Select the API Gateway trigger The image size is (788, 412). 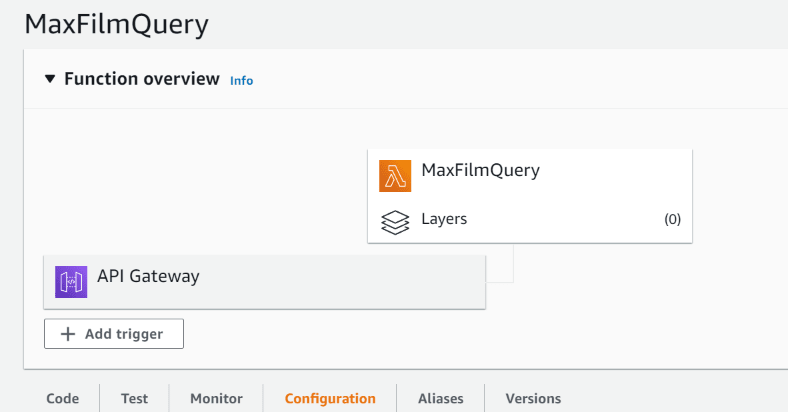click(x=264, y=282)
